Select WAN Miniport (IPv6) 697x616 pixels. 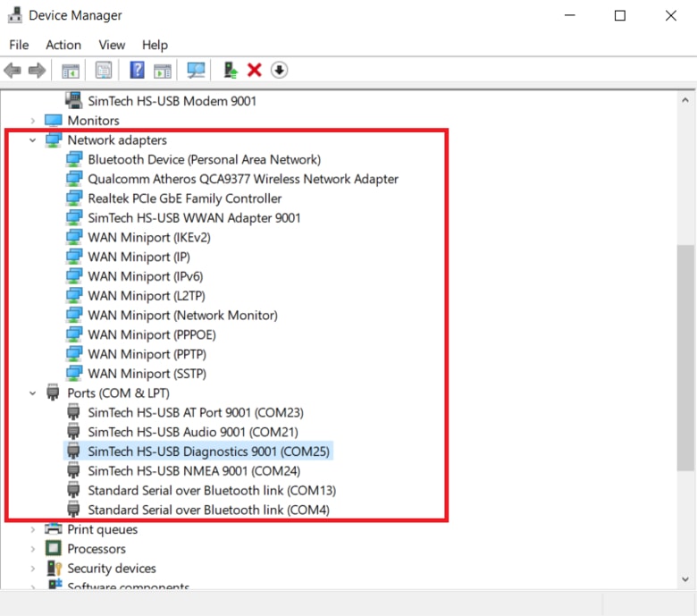pos(146,276)
